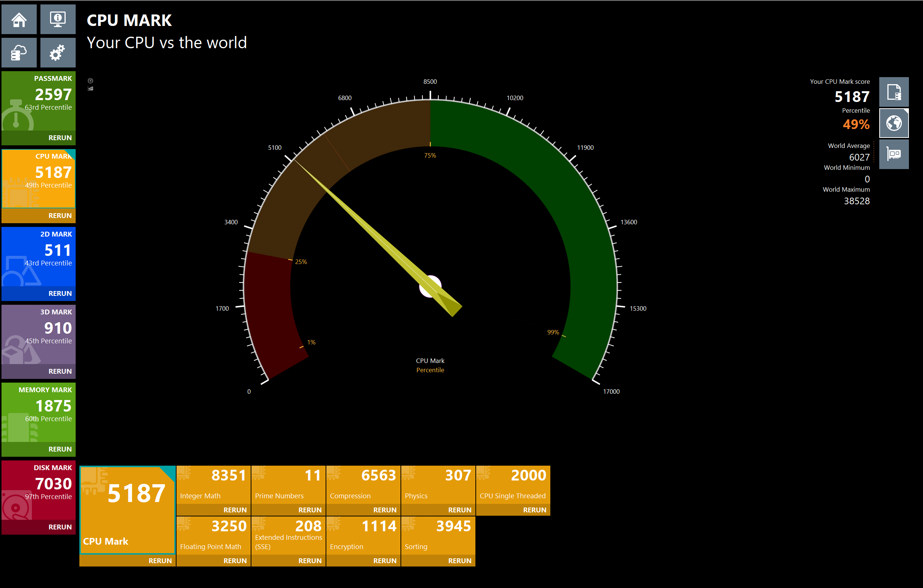The height and width of the screenshot is (588, 923).
Task: Click the 'Your CPU vs the world' subtitle
Action: pos(167,43)
